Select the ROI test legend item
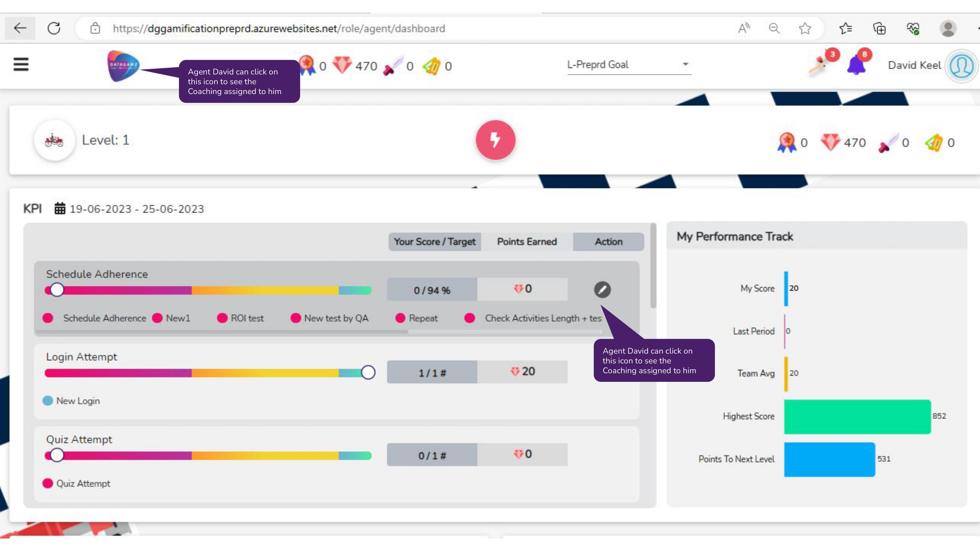980x551 pixels. pyautogui.click(x=240, y=318)
